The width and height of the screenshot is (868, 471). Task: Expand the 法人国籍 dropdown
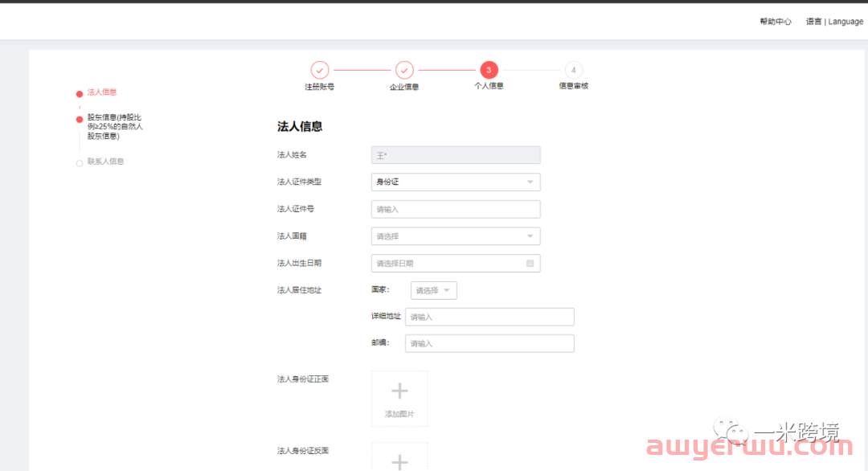pos(456,236)
